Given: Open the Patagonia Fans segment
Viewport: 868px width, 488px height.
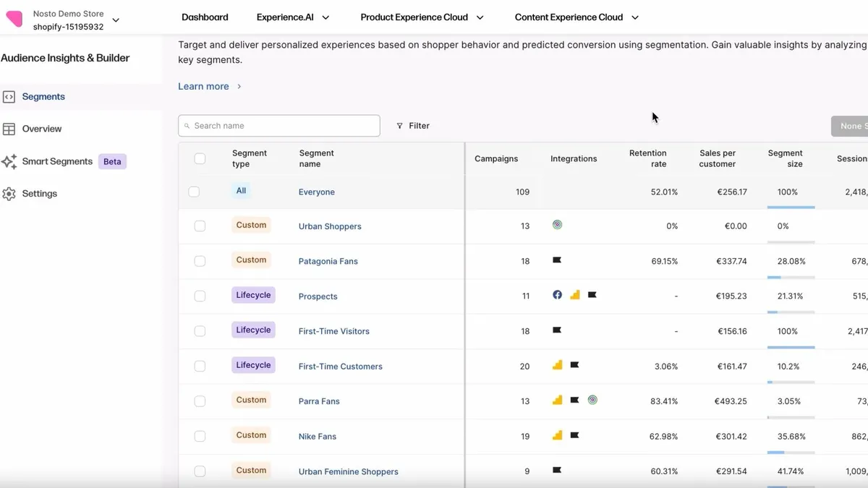Looking at the screenshot, I should click(328, 261).
